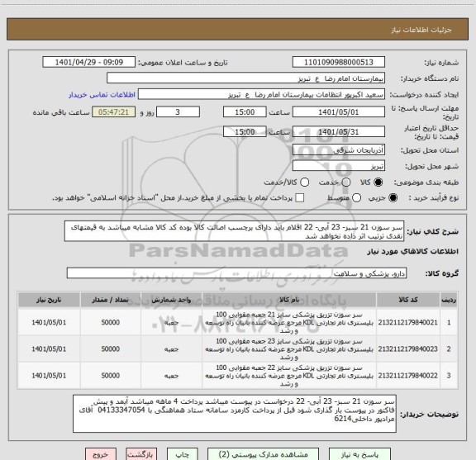Image resolution: width=476 pixels, height=460 pixels.
Task: Click the response deadline time 15:00 field
Action: click(245, 112)
